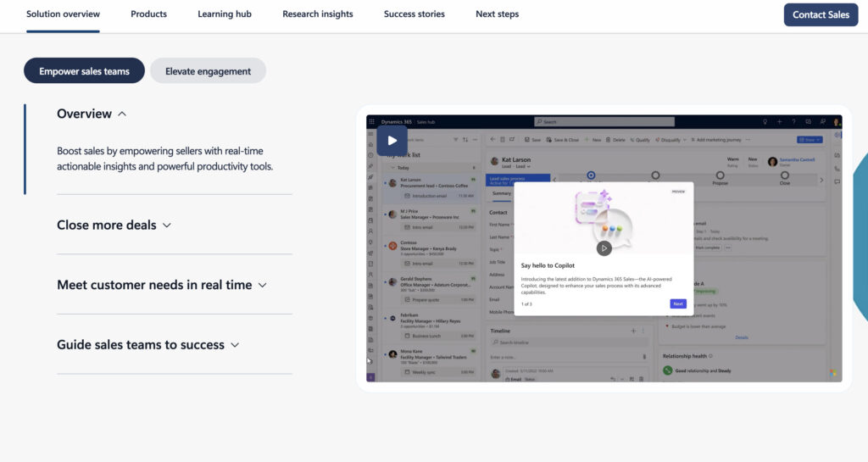Click the Summary tab in the preview

point(502,193)
